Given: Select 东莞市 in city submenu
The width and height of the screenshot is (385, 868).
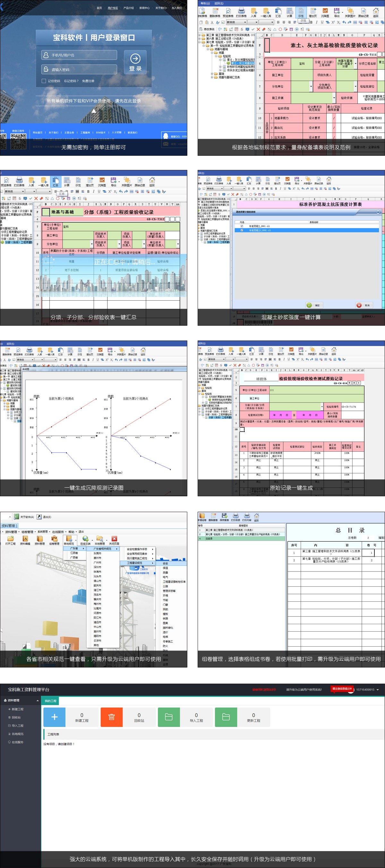Looking at the screenshot, I should pos(97,553).
